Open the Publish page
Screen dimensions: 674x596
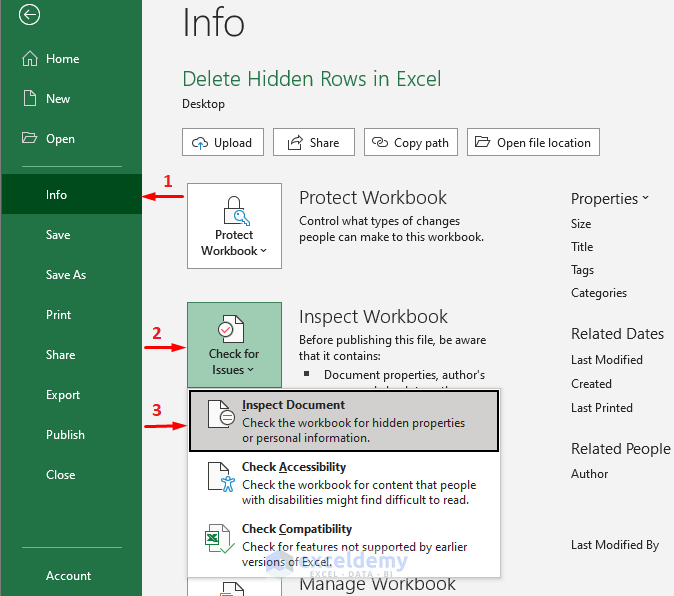tap(71, 434)
